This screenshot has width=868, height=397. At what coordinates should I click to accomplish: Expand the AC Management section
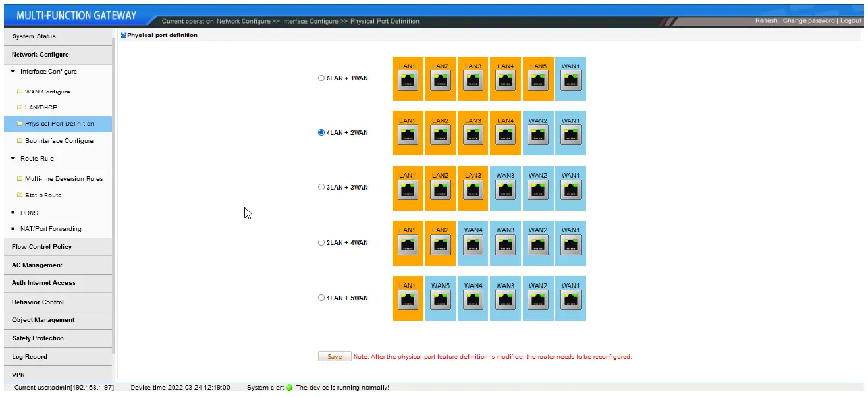57,265
